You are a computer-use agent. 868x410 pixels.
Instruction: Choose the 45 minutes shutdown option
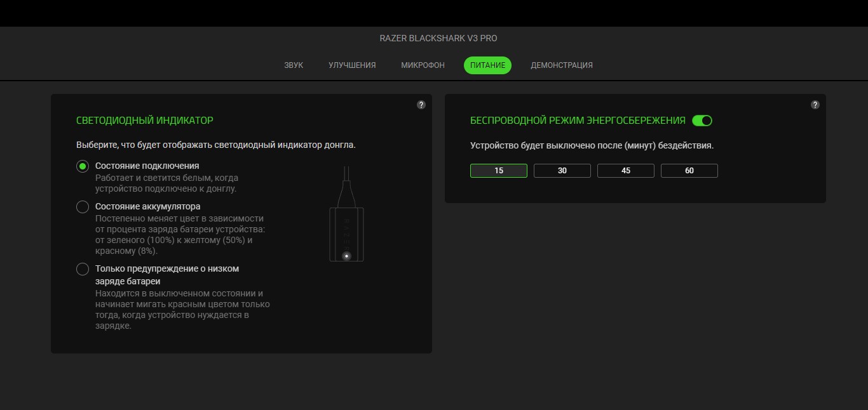(626, 171)
